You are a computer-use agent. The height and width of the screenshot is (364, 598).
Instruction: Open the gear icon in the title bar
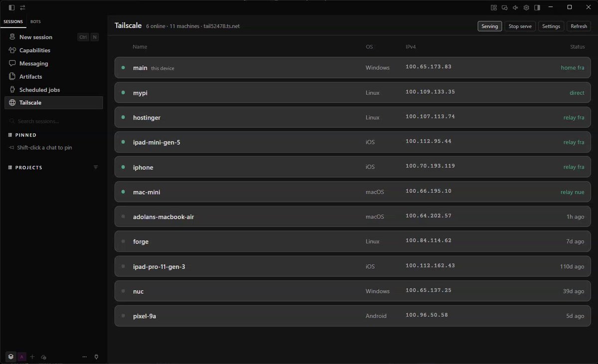click(526, 7)
